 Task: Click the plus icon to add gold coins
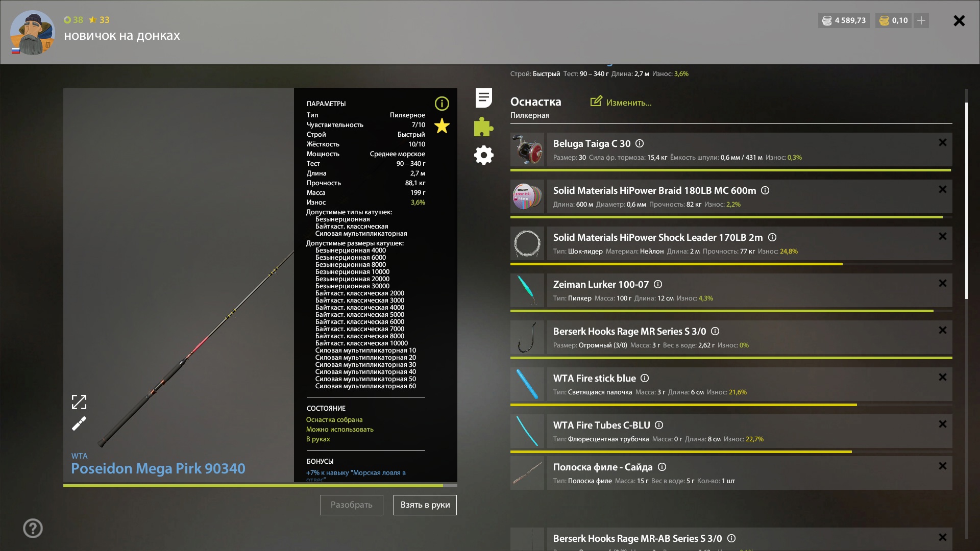(921, 20)
